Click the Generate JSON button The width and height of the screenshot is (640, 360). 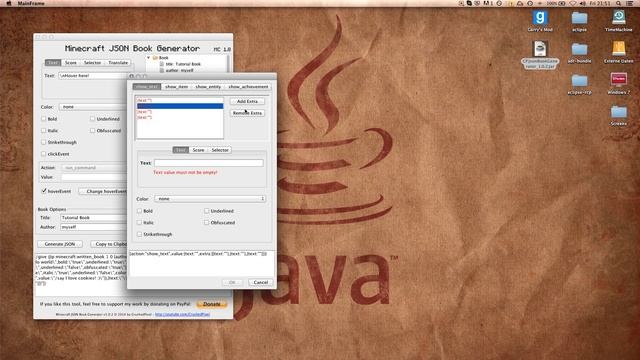tap(60, 244)
